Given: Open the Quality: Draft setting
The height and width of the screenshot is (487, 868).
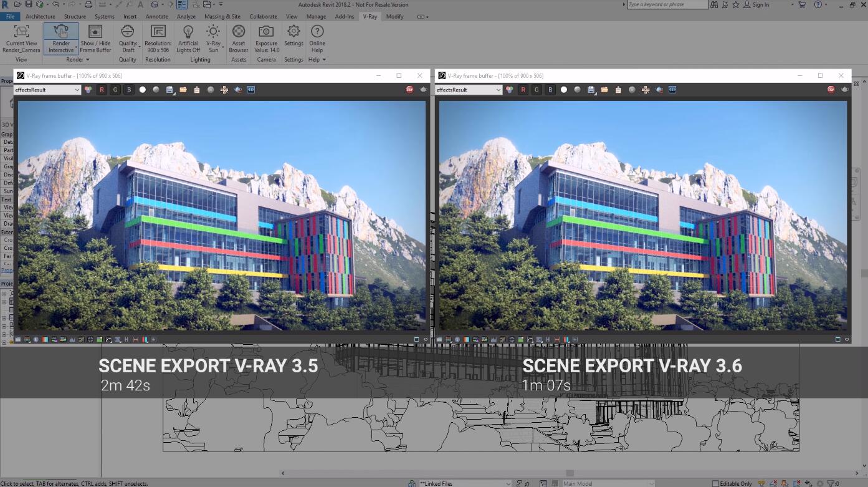Looking at the screenshot, I should coord(128,39).
